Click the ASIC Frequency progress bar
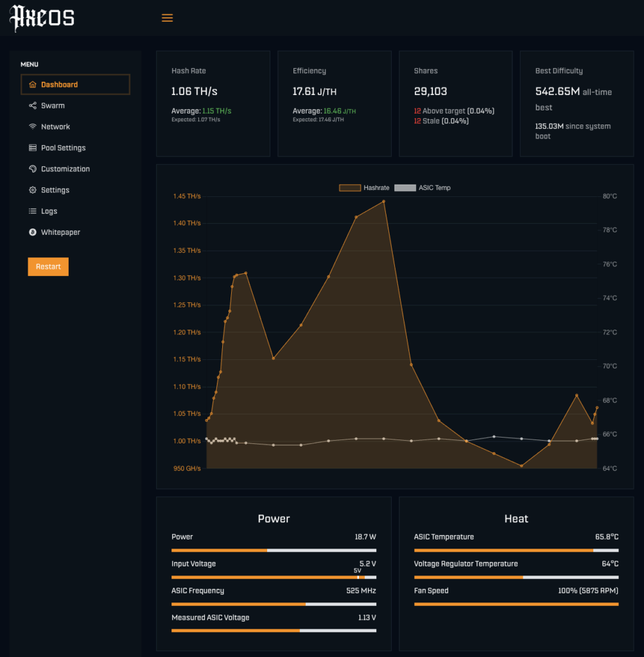Screen dimensions: 644x657 [274, 604]
